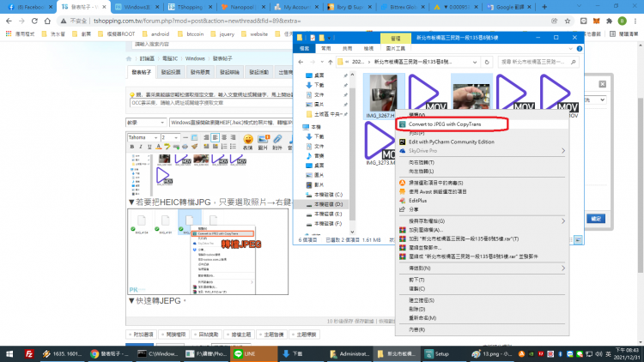The height and width of the screenshot is (362, 644).
Task: Select Edit with PyCharm Community Edition
Action: coord(452,142)
